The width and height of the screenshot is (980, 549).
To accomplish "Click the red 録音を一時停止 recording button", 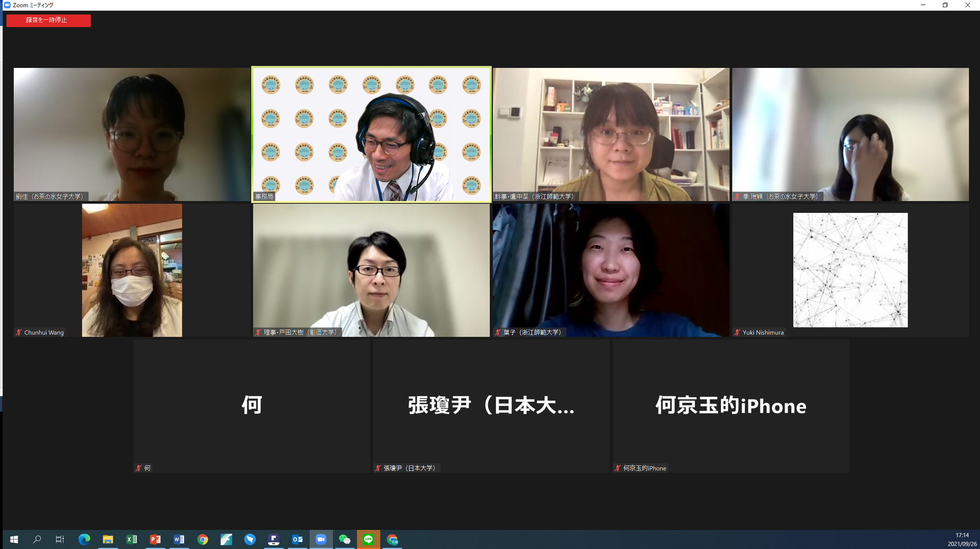I will 48,20.
